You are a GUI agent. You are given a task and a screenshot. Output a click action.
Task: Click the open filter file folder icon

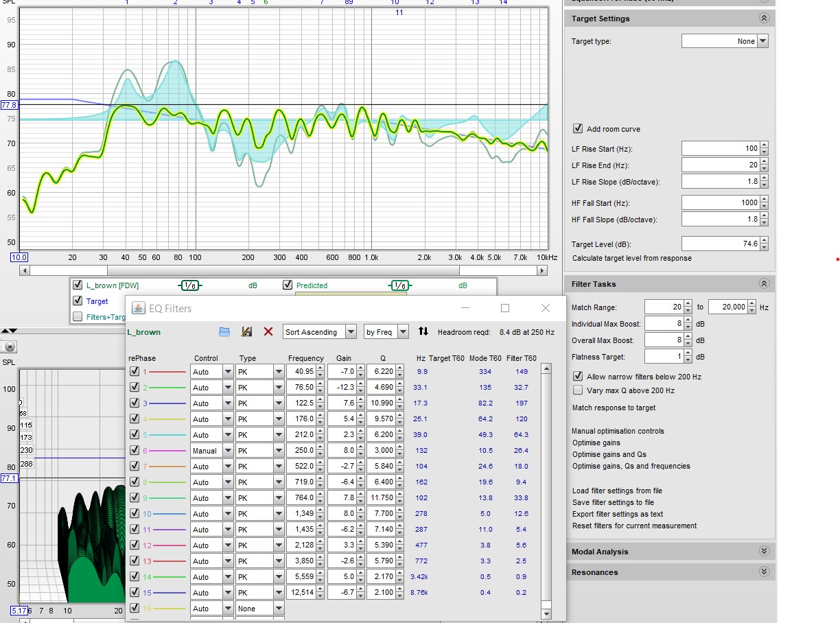click(x=224, y=332)
